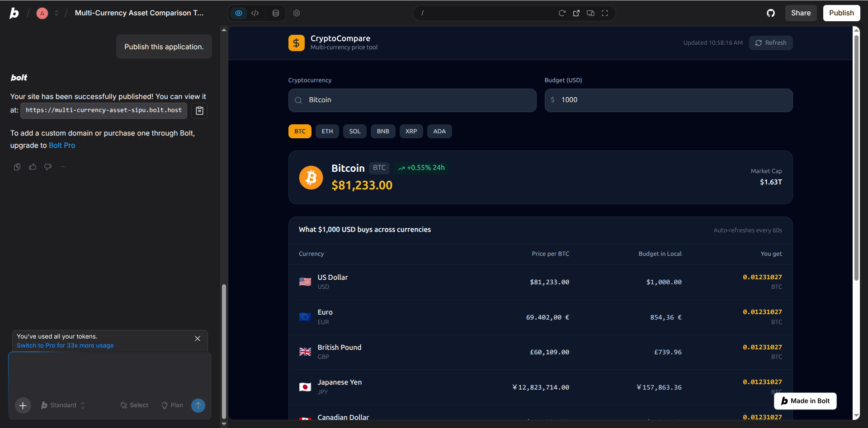Viewport: 868px width, 428px height.
Task: Open project settings gear
Action: pos(297,13)
